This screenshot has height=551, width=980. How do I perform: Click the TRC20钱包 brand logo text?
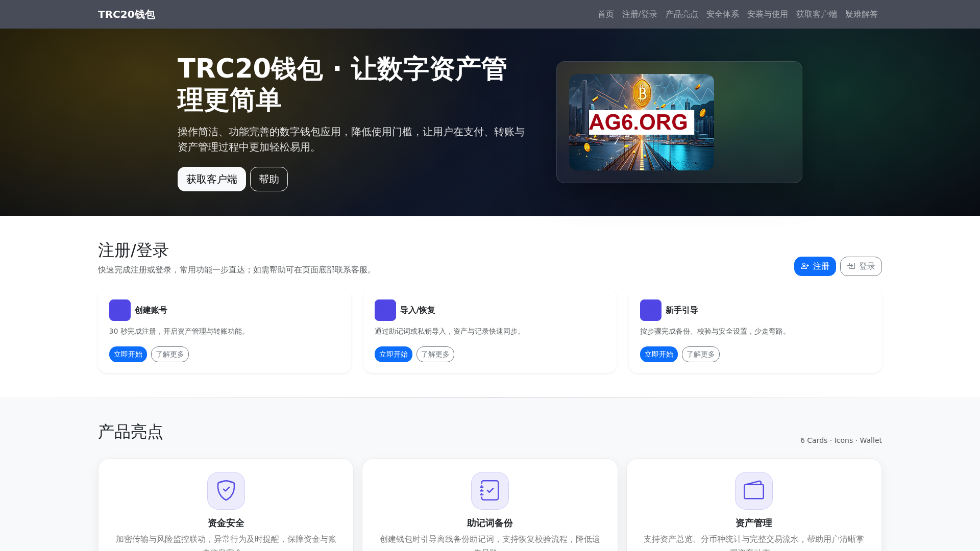(x=127, y=14)
